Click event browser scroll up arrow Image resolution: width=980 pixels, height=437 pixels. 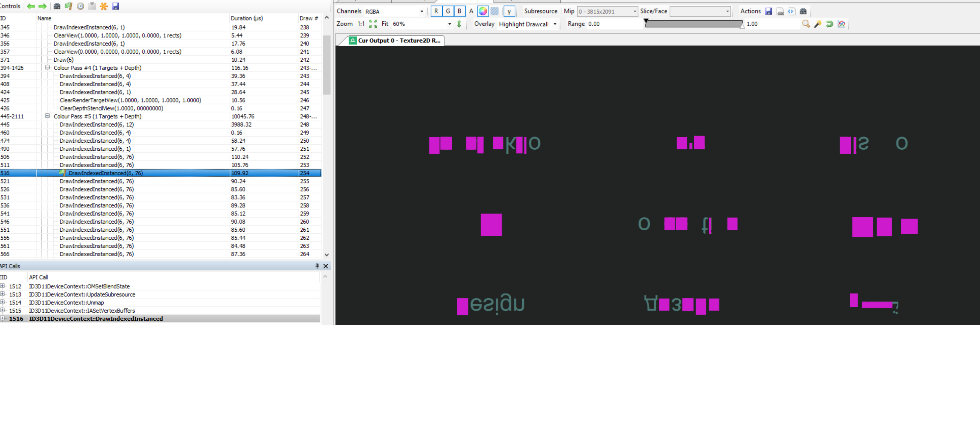click(x=326, y=18)
